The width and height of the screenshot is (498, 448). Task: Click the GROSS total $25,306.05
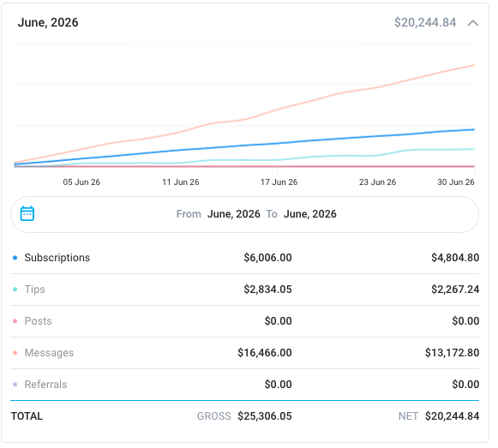click(265, 416)
